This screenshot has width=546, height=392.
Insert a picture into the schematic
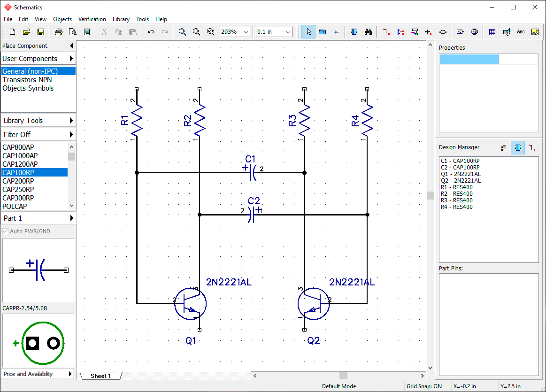(x=535, y=31)
